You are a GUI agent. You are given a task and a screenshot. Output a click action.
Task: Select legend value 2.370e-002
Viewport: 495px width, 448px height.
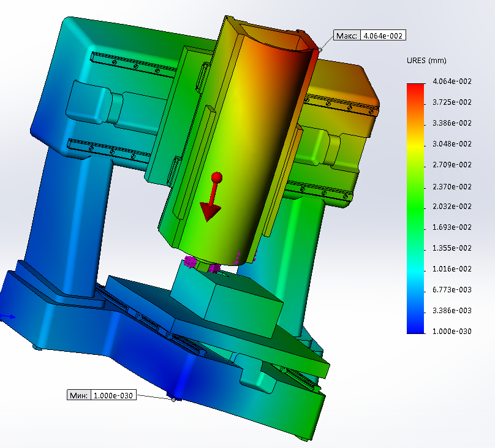pos(452,186)
